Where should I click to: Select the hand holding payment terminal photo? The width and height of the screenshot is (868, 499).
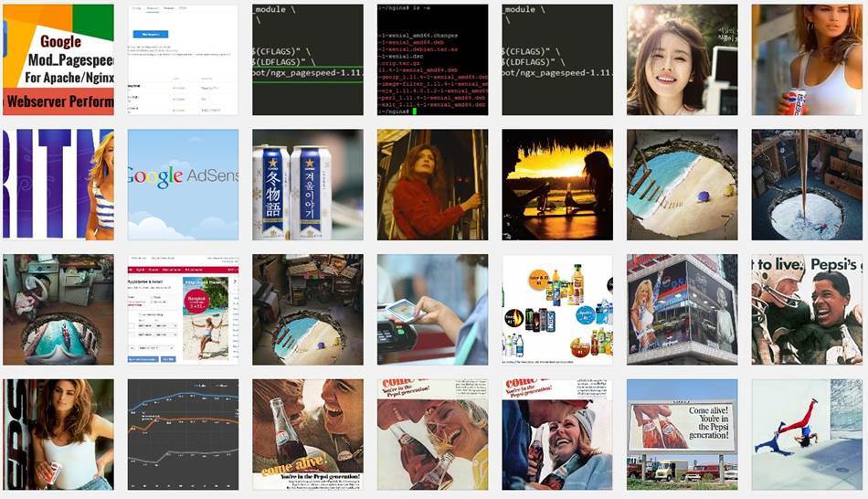pyautogui.click(x=432, y=309)
